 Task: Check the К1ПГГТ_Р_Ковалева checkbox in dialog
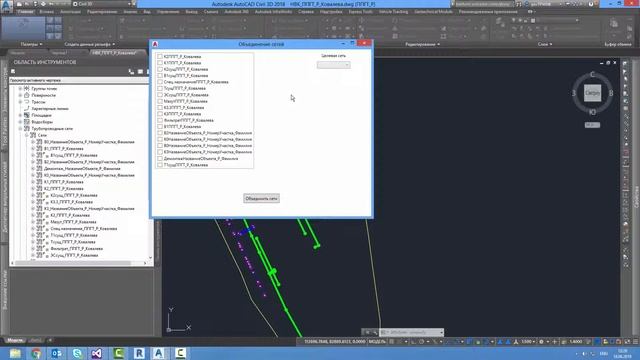(x=160, y=63)
